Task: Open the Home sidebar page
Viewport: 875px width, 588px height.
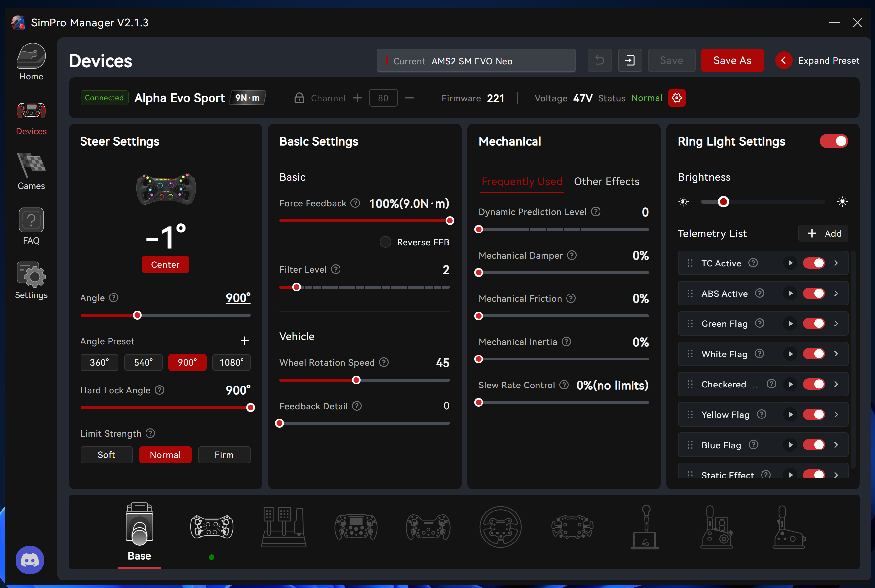Action: pyautogui.click(x=31, y=62)
